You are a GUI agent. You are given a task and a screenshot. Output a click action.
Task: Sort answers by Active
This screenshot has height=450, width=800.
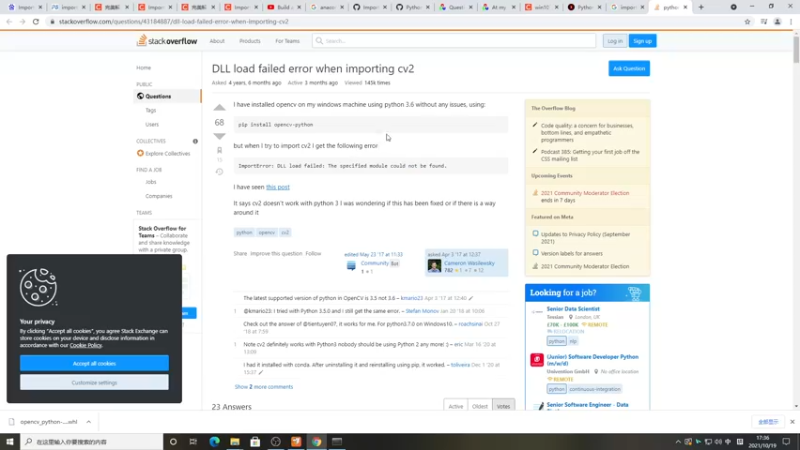pyautogui.click(x=456, y=406)
